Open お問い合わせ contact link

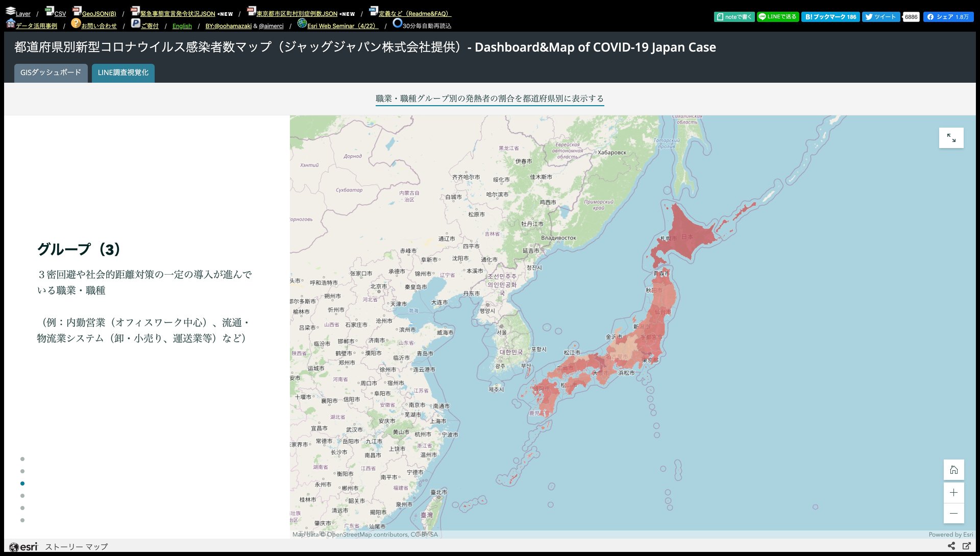[x=99, y=26]
